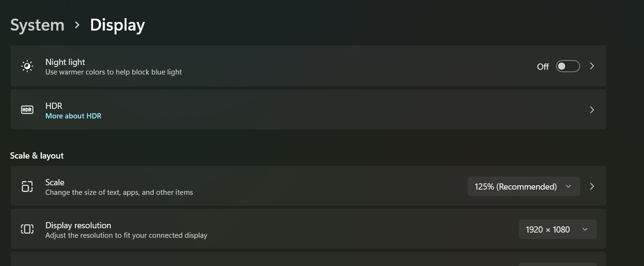This screenshot has height=266, width=644.
Task: Click the Night light sun icon
Action: point(27,66)
